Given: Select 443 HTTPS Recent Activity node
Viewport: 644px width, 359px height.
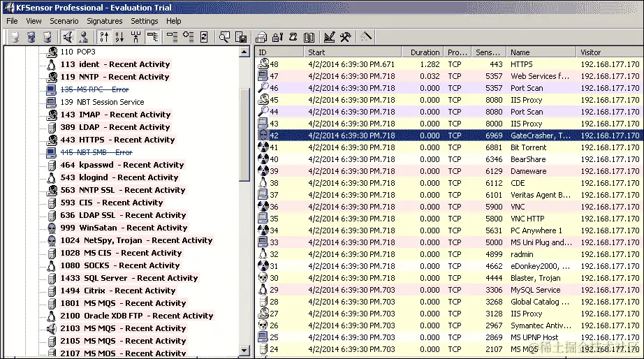Looking at the screenshot, I should point(117,140).
